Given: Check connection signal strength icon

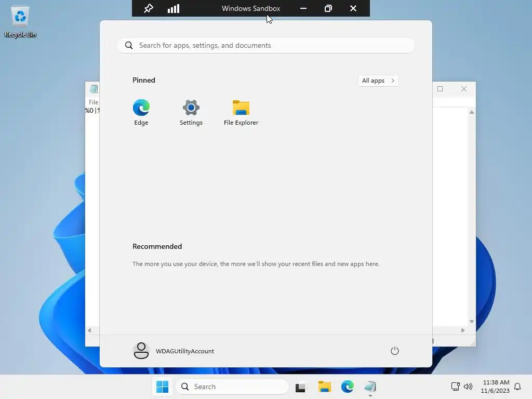Looking at the screenshot, I should click(x=174, y=8).
